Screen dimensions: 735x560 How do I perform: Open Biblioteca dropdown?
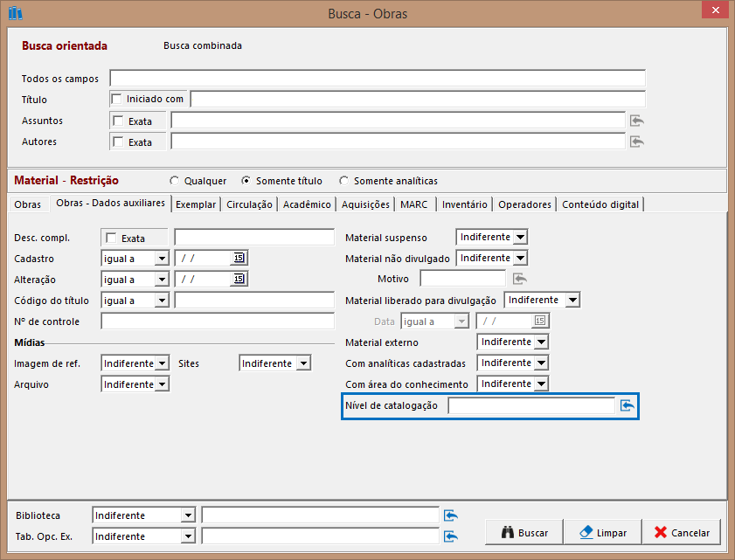pyautogui.click(x=188, y=515)
